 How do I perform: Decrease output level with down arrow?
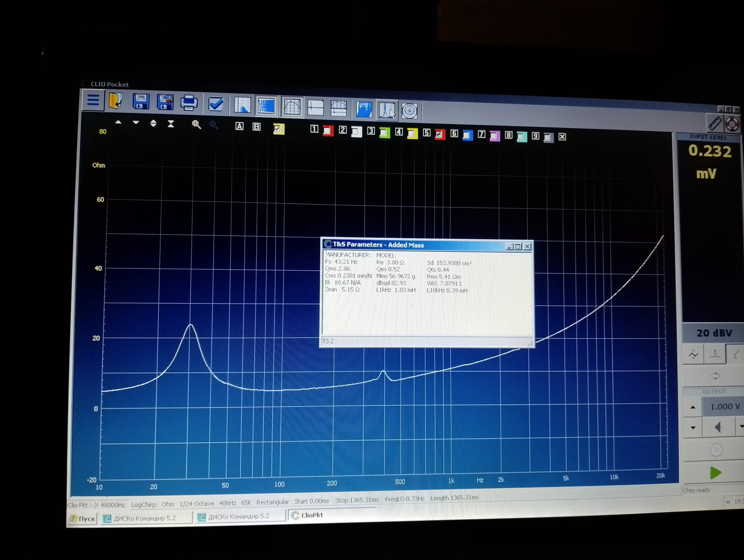click(693, 428)
